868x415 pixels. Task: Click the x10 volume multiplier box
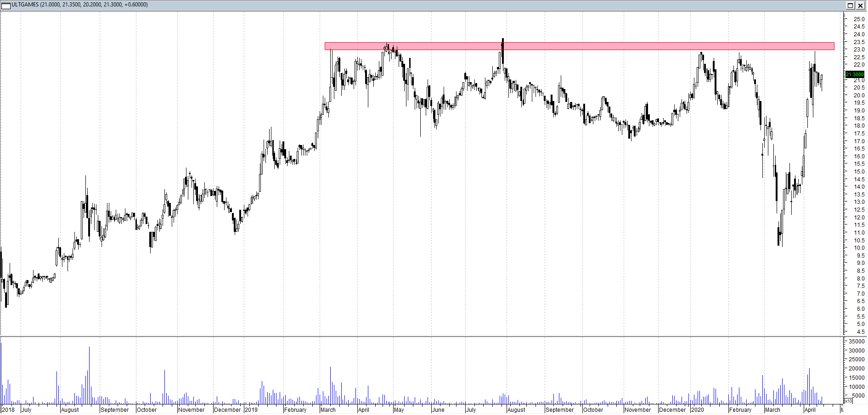pyautogui.click(x=848, y=401)
